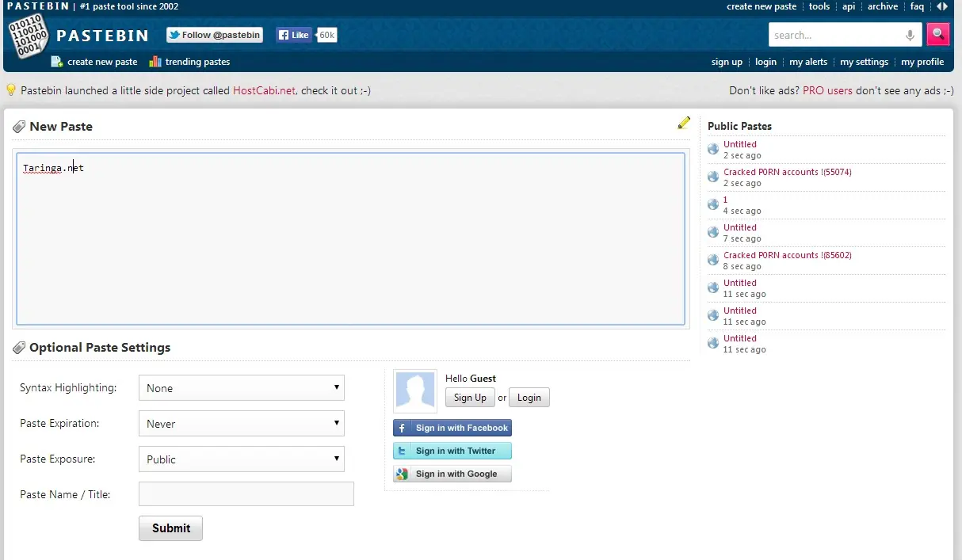Click the microphone icon in search box
The width and height of the screenshot is (962, 560).
coord(910,35)
